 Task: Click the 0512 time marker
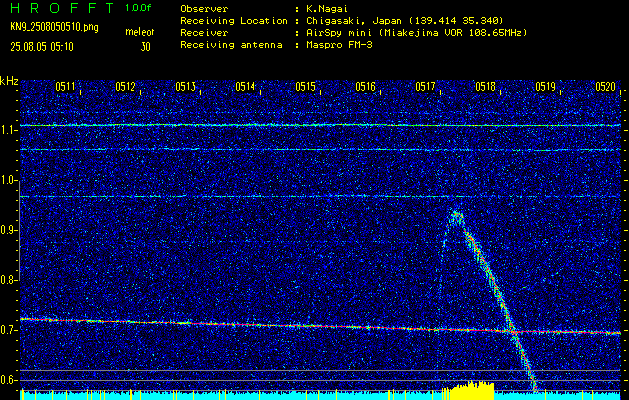(125, 87)
